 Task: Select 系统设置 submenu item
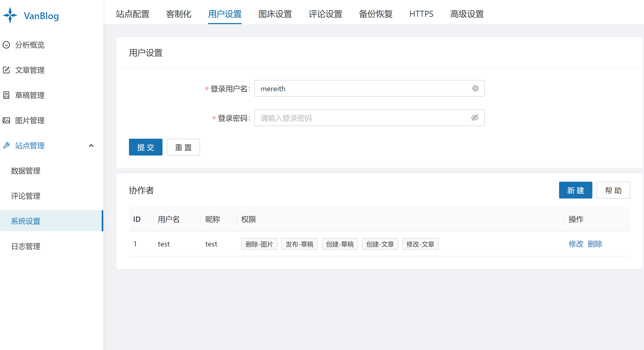[x=52, y=221]
